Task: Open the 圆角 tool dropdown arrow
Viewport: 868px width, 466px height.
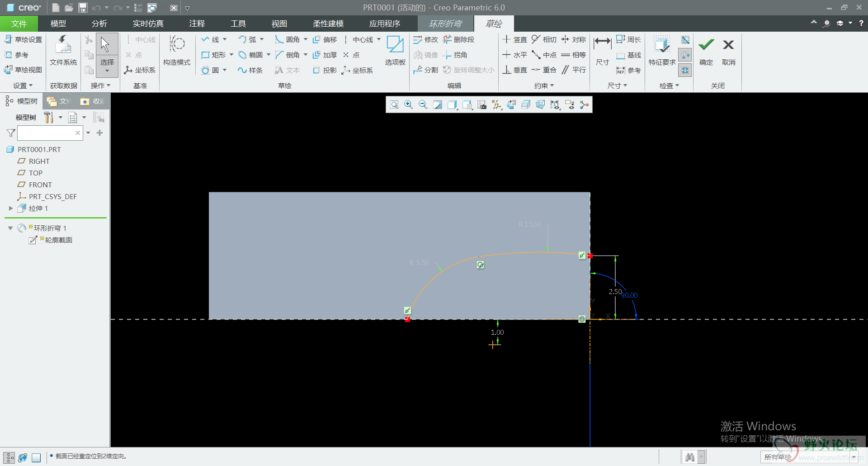Action: coord(305,40)
